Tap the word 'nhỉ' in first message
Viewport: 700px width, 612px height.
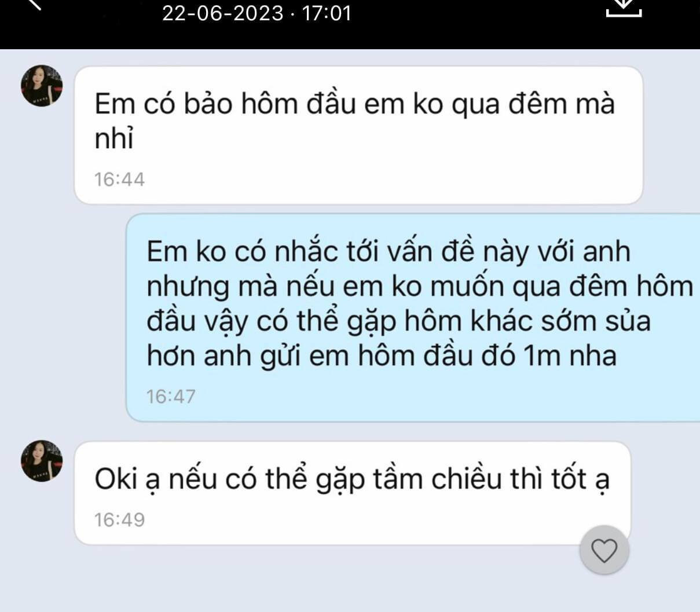pyautogui.click(x=114, y=139)
